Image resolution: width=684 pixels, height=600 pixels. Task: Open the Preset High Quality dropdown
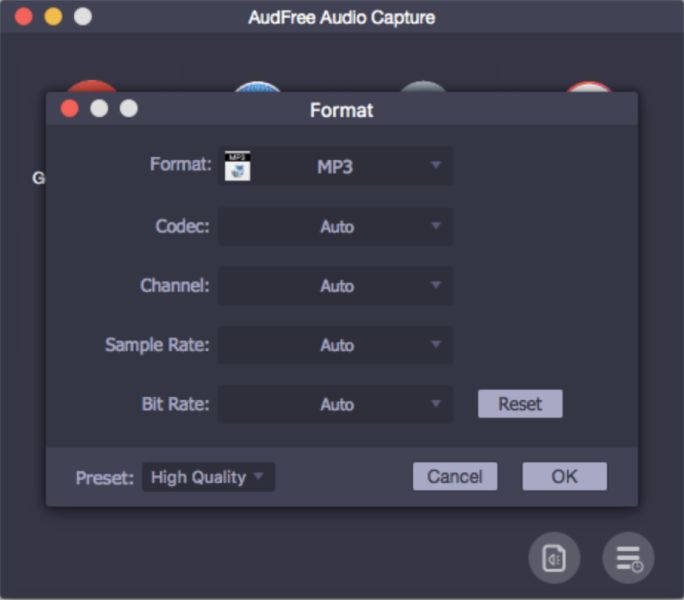[x=209, y=477]
